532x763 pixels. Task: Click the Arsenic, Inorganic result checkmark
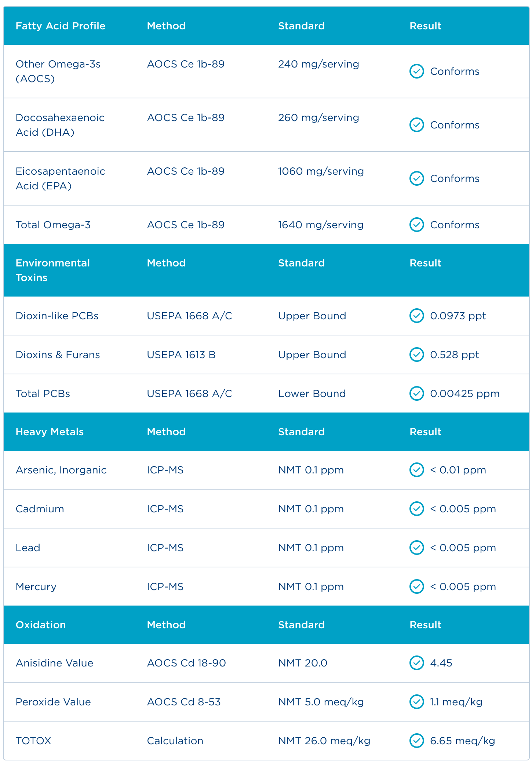click(x=416, y=470)
